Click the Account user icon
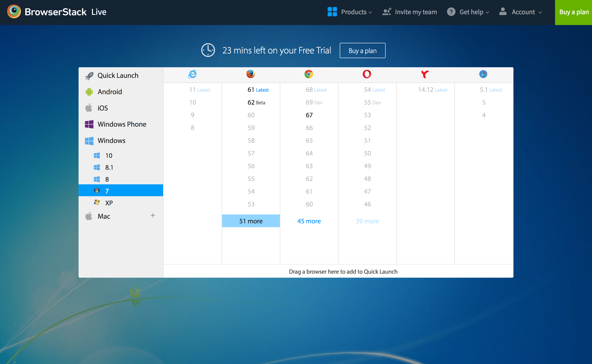This screenshot has width=592, height=364. (503, 11)
